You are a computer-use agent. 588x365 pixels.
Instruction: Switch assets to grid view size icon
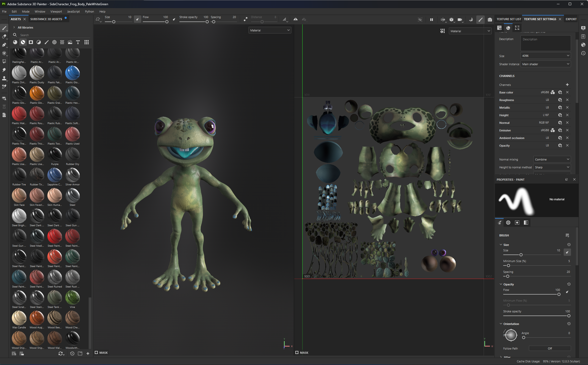point(87,42)
